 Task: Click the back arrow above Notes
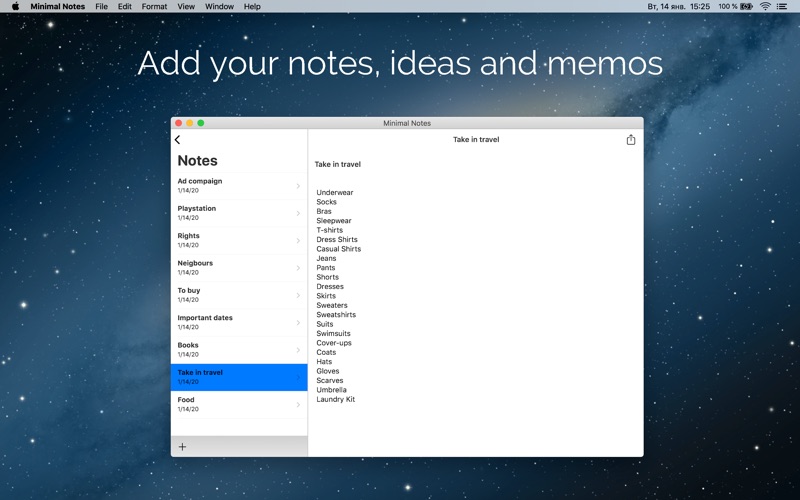(x=178, y=140)
